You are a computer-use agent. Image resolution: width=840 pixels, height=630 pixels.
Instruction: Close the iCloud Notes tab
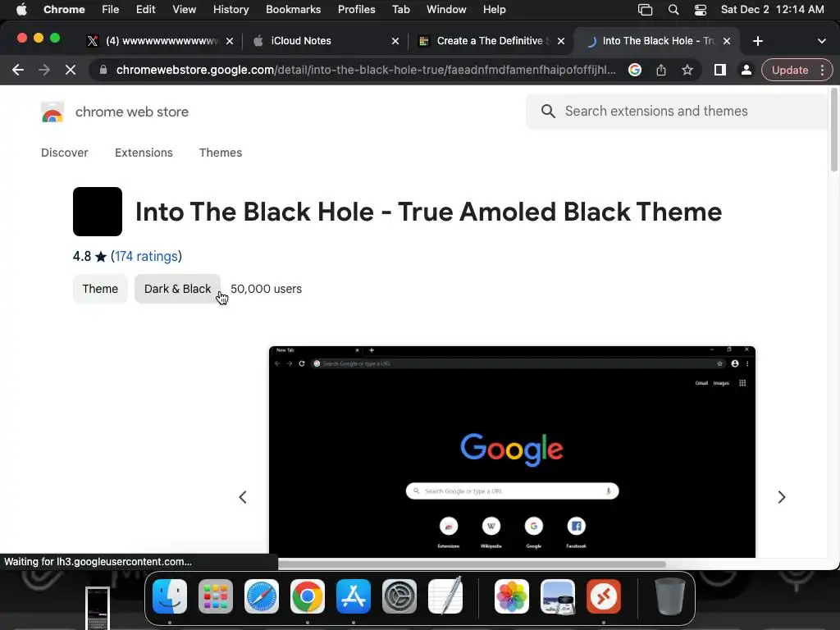pyautogui.click(x=395, y=41)
